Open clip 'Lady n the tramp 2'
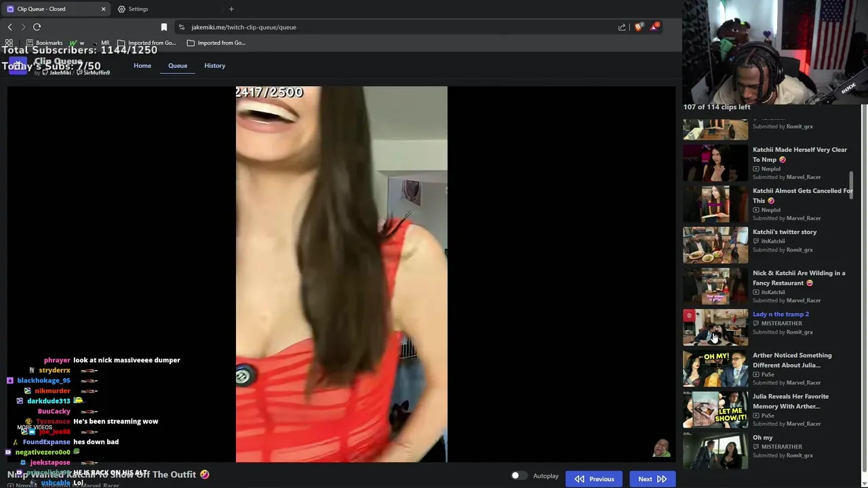The image size is (868, 488). [x=781, y=314]
